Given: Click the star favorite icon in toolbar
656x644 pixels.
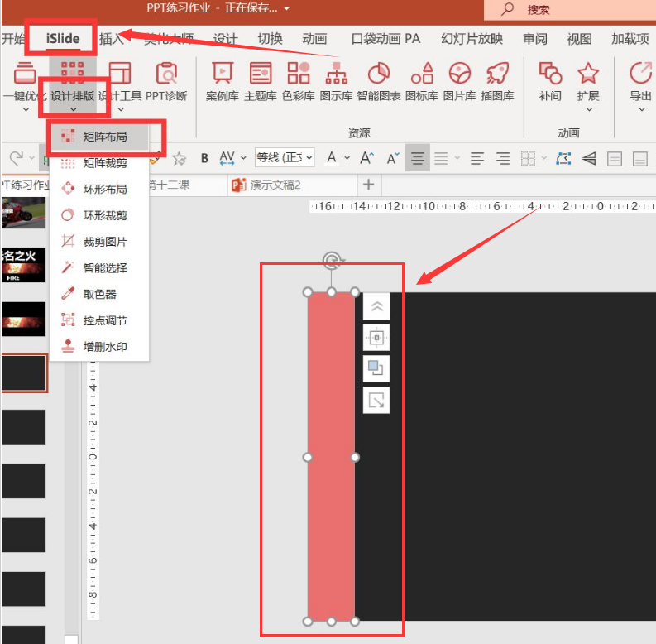Looking at the screenshot, I should pyautogui.click(x=179, y=158).
